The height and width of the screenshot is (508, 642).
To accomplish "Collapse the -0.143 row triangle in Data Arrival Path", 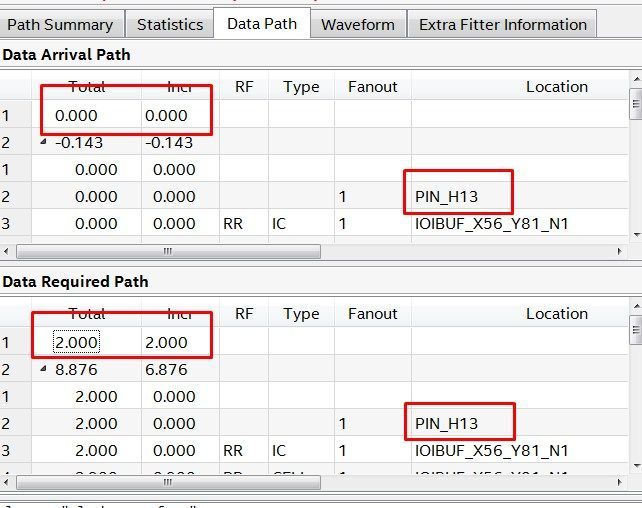I will (43, 142).
